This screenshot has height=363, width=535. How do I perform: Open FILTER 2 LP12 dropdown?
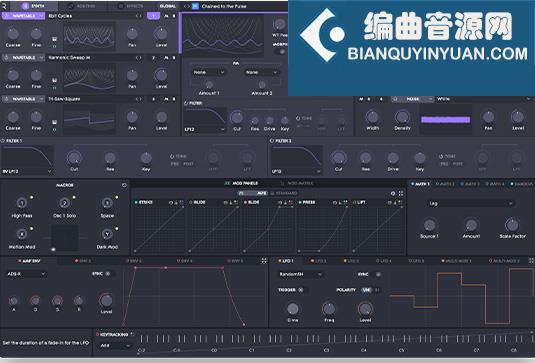(296, 171)
